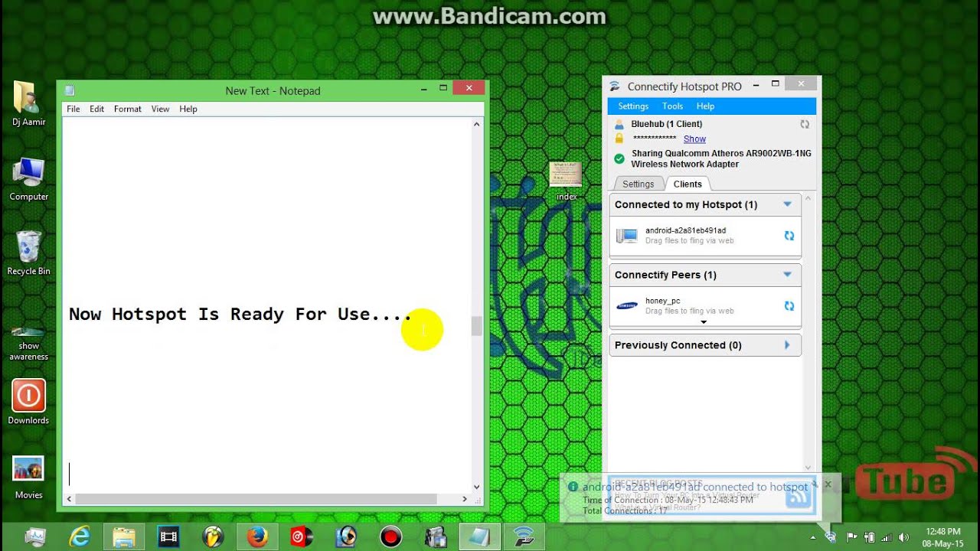Click the volume speaker icon in the system tray
Viewport: 980px width, 551px height.
click(x=903, y=537)
